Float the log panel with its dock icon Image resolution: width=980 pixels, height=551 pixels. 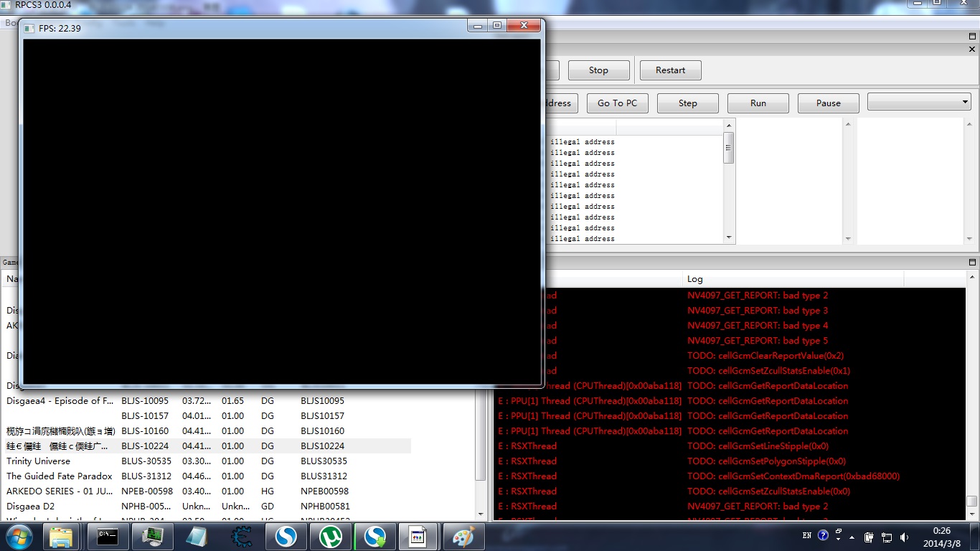pyautogui.click(x=972, y=263)
